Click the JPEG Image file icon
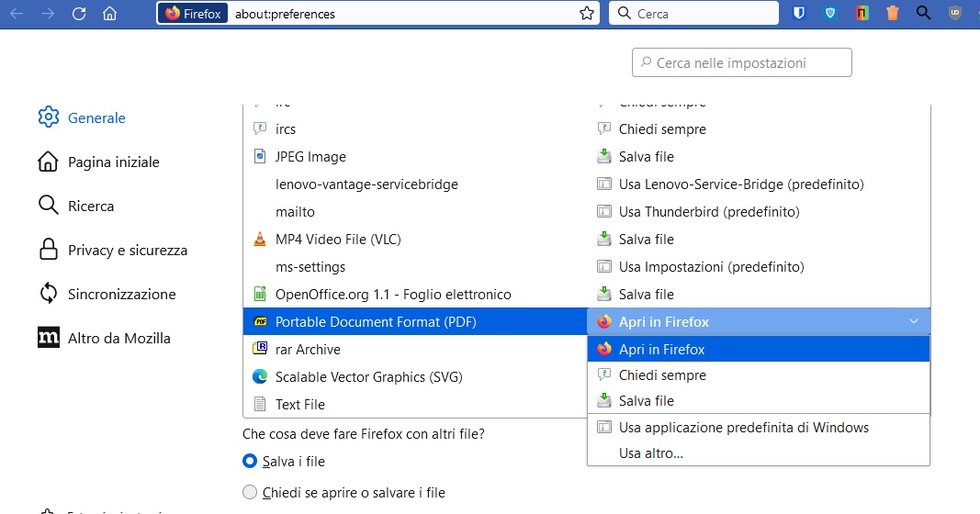 pyautogui.click(x=259, y=157)
